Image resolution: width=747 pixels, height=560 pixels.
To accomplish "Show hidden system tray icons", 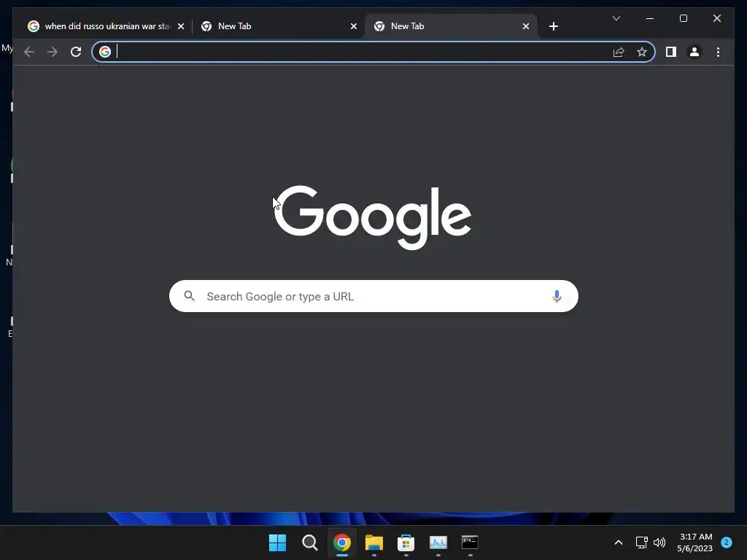I will 619,542.
